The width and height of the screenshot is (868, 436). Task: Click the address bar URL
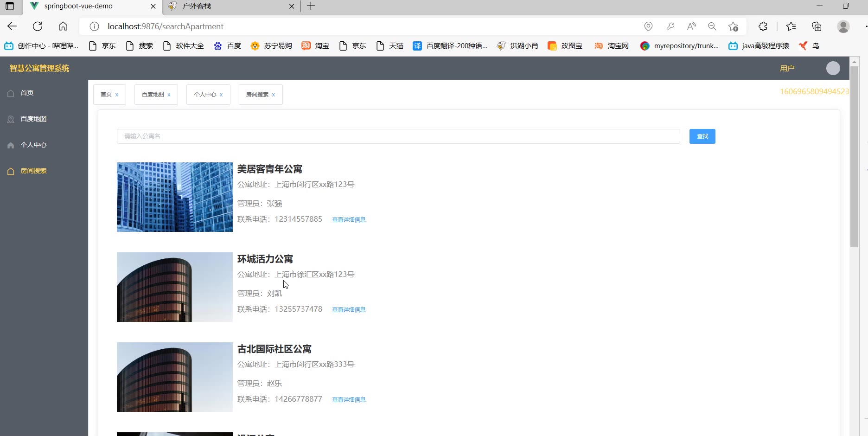pos(166,26)
